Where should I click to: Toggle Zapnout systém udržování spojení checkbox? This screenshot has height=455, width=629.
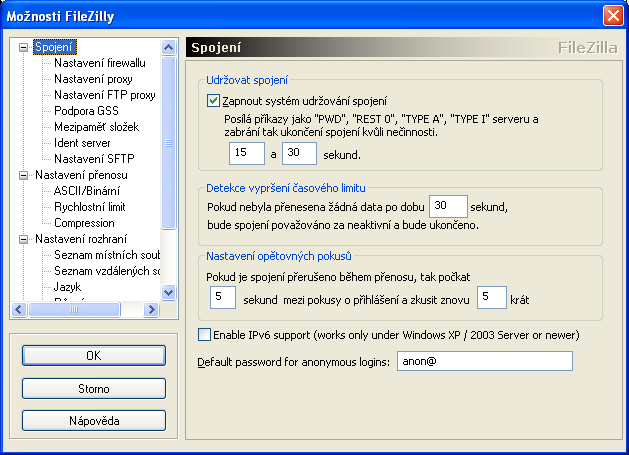(213, 100)
